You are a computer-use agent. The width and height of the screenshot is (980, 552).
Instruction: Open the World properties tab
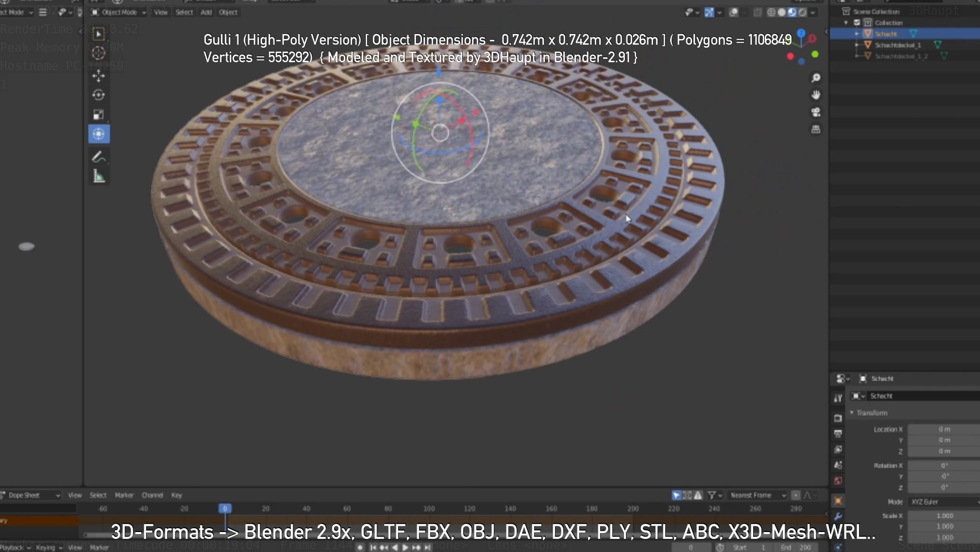tap(838, 481)
